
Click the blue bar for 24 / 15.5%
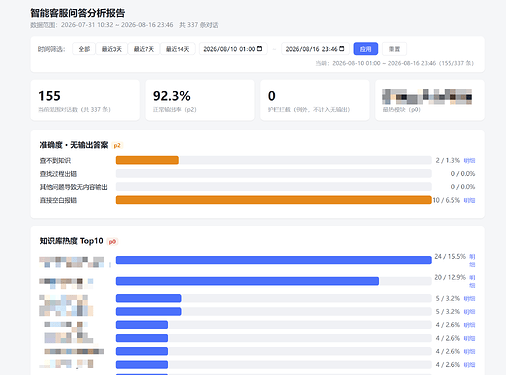[274, 260]
